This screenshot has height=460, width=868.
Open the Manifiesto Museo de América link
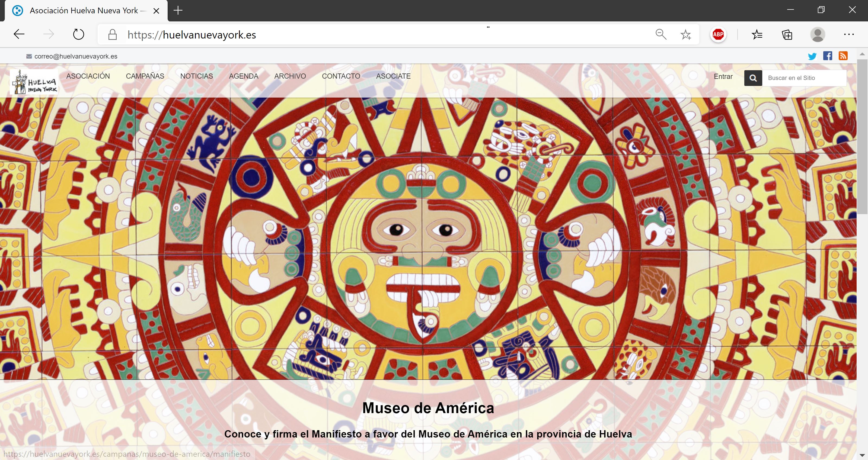click(428, 434)
